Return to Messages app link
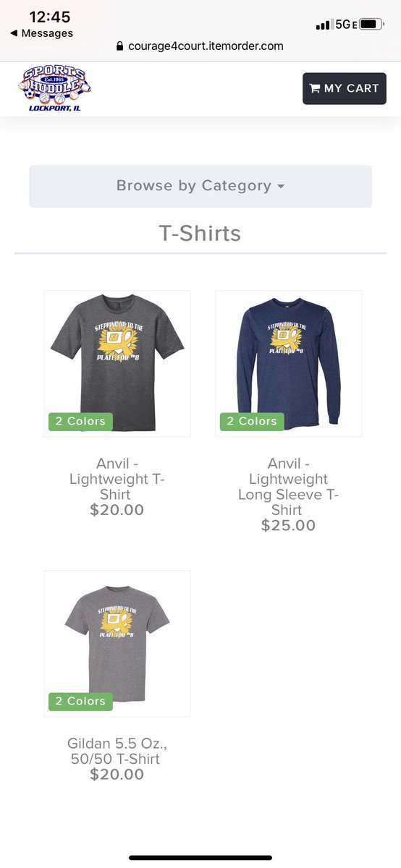Screen dimensions: 401x868 [x=41, y=33]
